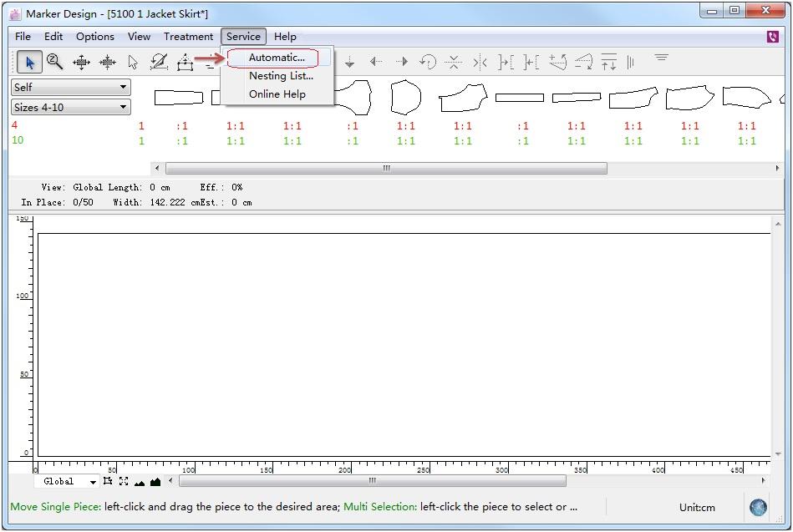Image resolution: width=793 pixels, height=532 pixels.
Task: Click the mirror/flip piece icon
Action: 480,62
